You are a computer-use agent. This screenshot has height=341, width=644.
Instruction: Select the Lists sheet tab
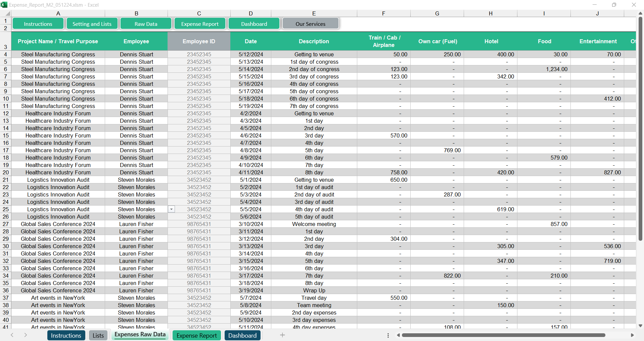pyautogui.click(x=98, y=335)
